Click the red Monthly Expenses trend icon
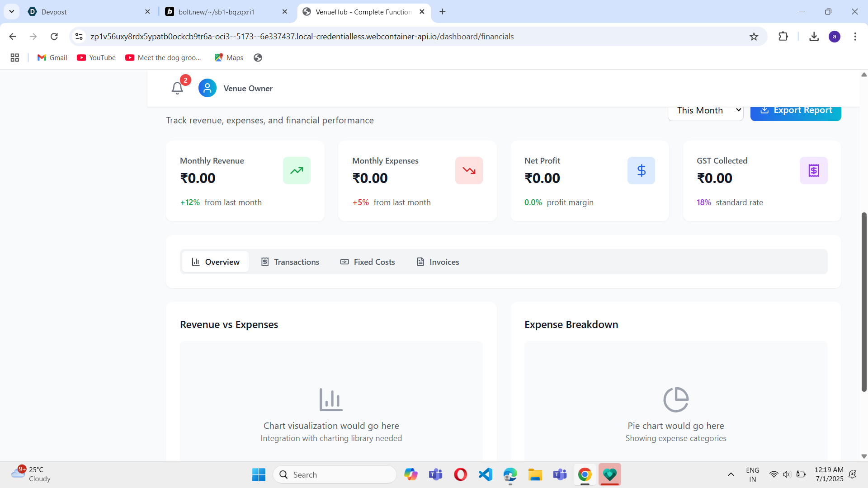868x488 pixels. coord(469,170)
